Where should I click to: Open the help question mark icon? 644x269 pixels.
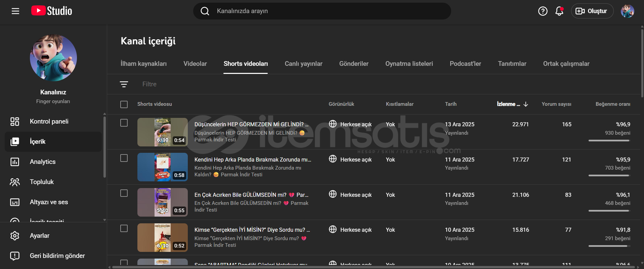[543, 11]
